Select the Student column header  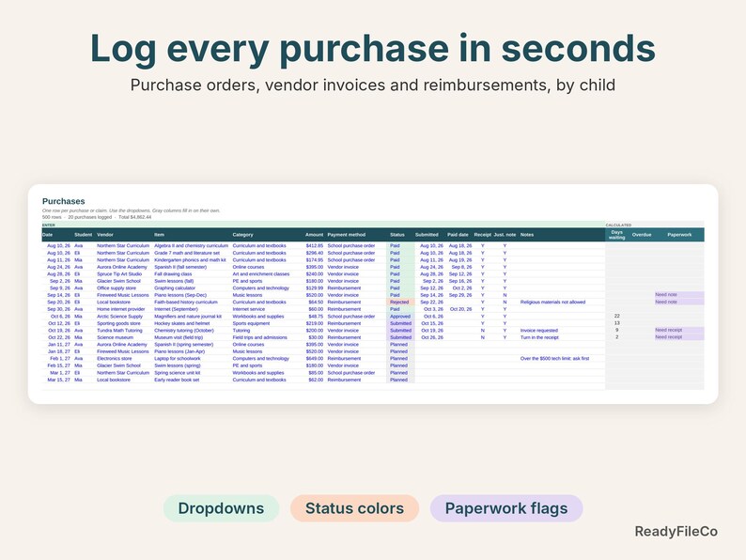point(84,235)
